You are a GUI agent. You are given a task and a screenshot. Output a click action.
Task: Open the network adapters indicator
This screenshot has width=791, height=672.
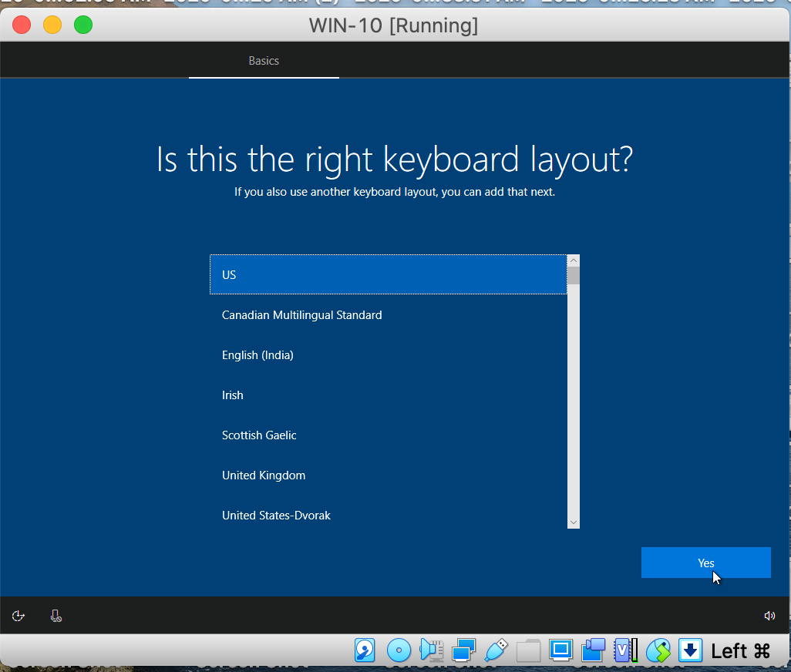pos(463,650)
